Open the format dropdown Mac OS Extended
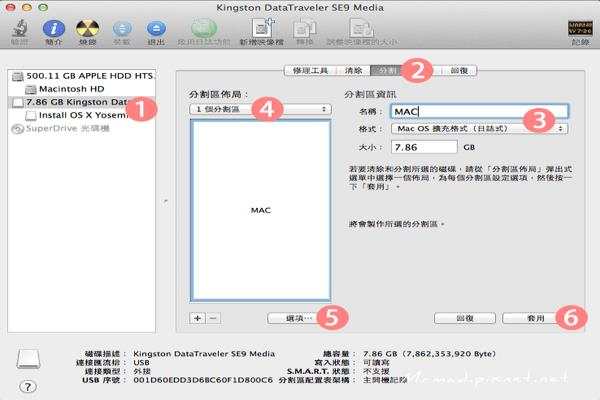The image size is (600, 400). tap(479, 129)
